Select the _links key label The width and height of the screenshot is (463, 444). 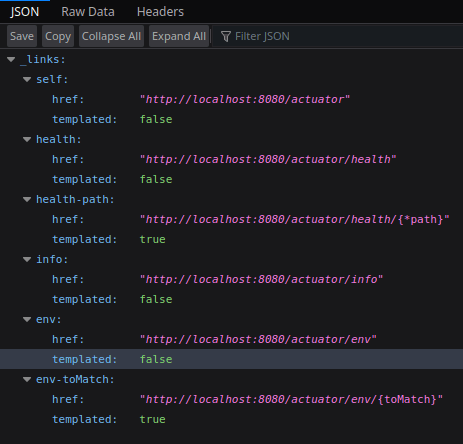pos(43,59)
